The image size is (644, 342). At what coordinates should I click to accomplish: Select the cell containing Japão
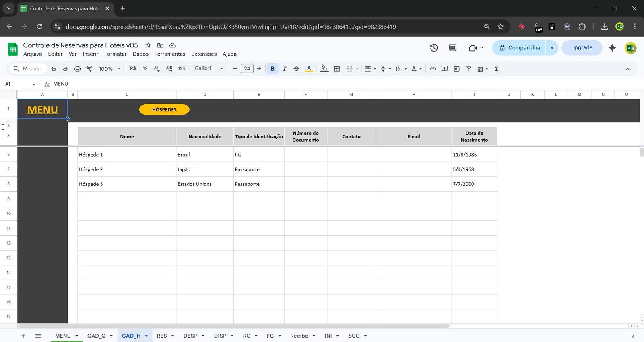coord(205,169)
